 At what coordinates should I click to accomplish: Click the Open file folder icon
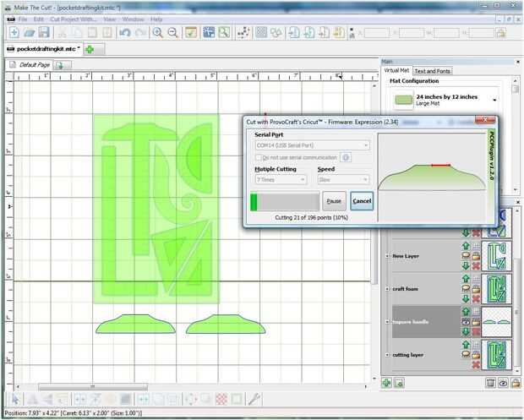pyautogui.click(x=30, y=32)
